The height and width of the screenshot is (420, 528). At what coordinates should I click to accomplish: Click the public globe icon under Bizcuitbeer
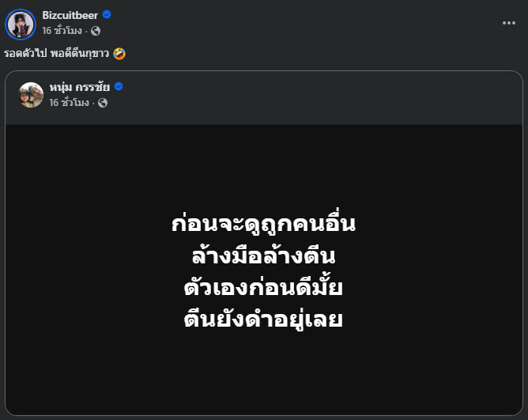[x=96, y=31]
